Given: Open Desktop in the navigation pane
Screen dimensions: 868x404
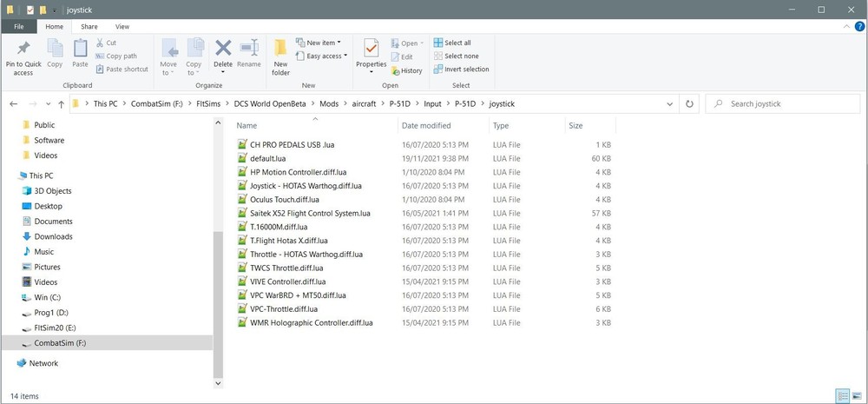Looking at the screenshot, I should tap(48, 206).
